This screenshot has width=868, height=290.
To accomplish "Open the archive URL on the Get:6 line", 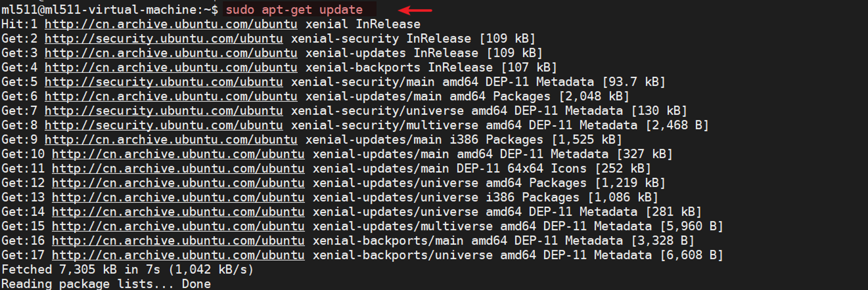I will pos(171,96).
